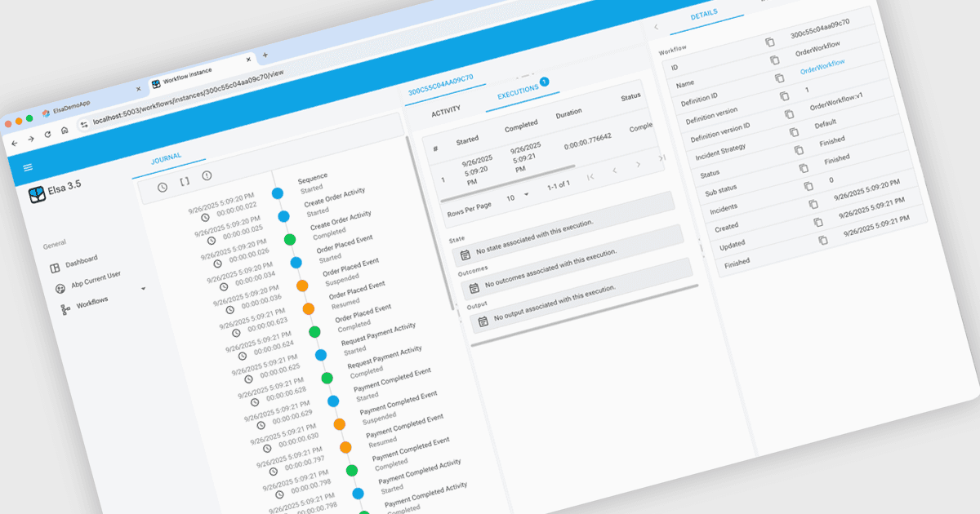Click the Elsa 3.5 logo icon
This screenshot has width=980, height=514.
click(36, 195)
